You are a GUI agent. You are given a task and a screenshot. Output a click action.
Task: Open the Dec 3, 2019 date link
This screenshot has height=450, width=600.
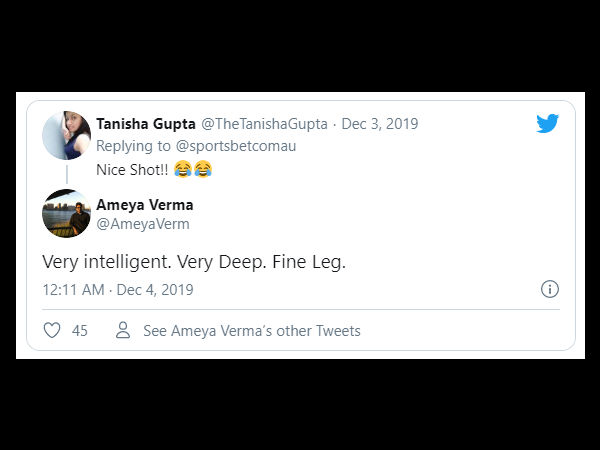pyautogui.click(x=380, y=124)
